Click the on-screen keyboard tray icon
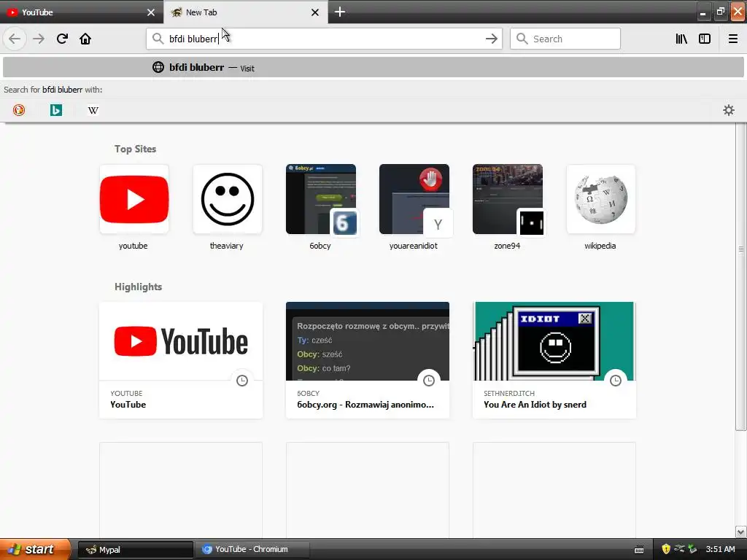 coord(639,550)
